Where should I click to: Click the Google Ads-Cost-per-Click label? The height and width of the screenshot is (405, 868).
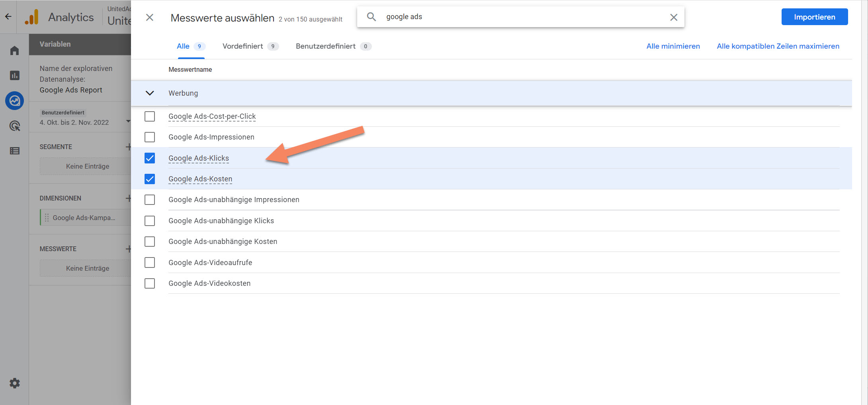point(212,116)
